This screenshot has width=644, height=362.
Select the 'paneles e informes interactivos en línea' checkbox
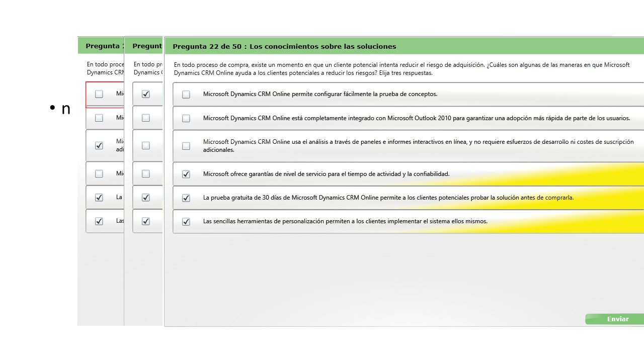point(186,146)
